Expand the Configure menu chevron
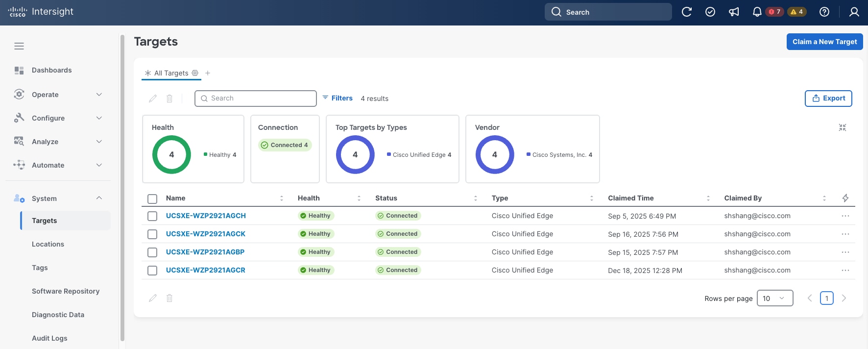 pyautogui.click(x=99, y=118)
